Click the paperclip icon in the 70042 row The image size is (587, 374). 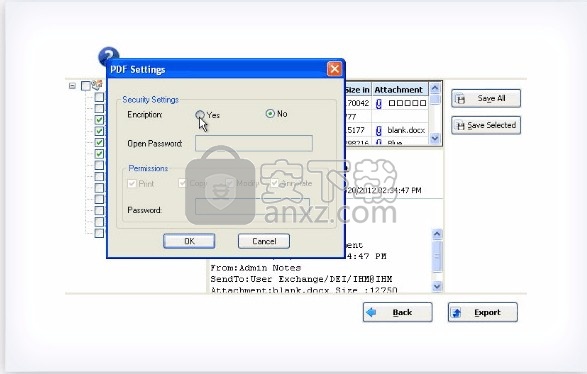point(378,103)
